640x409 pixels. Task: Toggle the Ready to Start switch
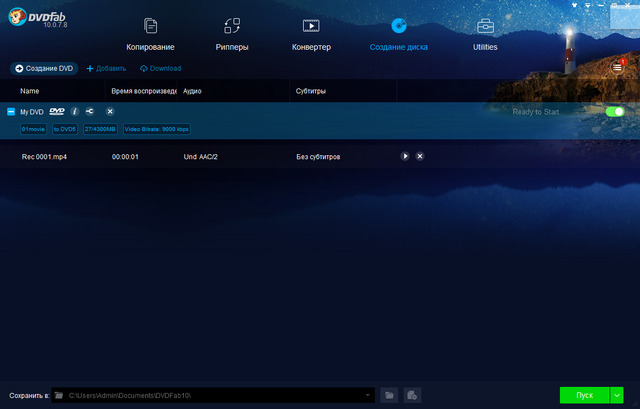[615, 111]
